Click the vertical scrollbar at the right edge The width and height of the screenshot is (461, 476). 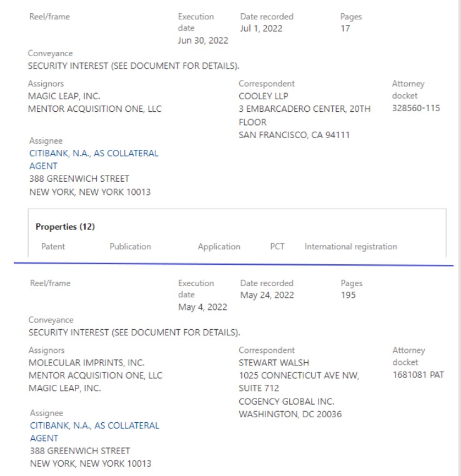pos(460,238)
